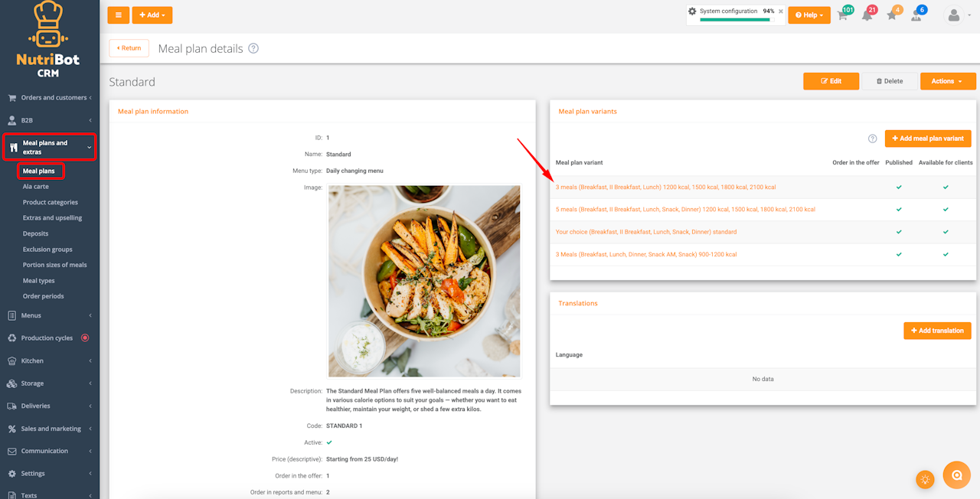Select Ala carte in sidebar submenu
980x499 pixels.
pos(36,187)
